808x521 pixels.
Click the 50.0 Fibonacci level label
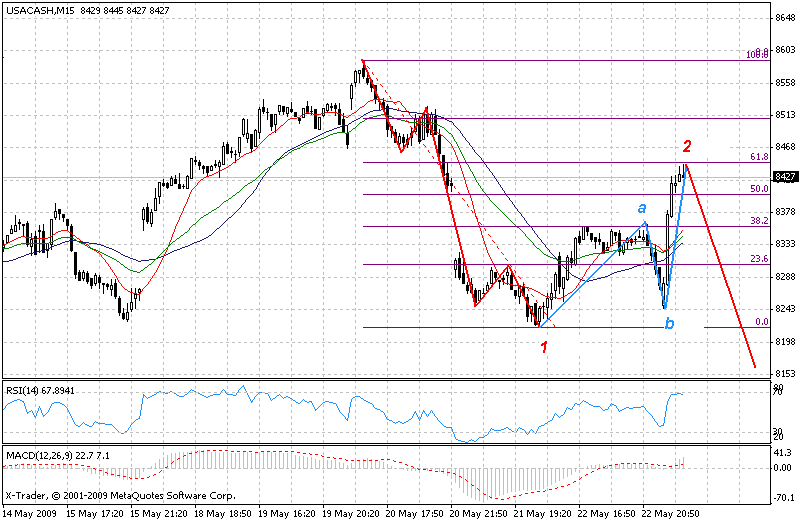click(x=758, y=189)
